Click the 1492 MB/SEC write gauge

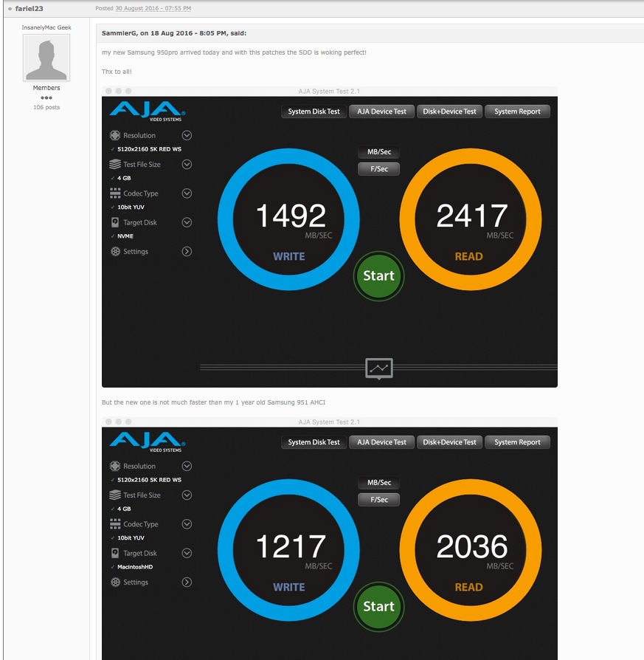tap(288, 219)
